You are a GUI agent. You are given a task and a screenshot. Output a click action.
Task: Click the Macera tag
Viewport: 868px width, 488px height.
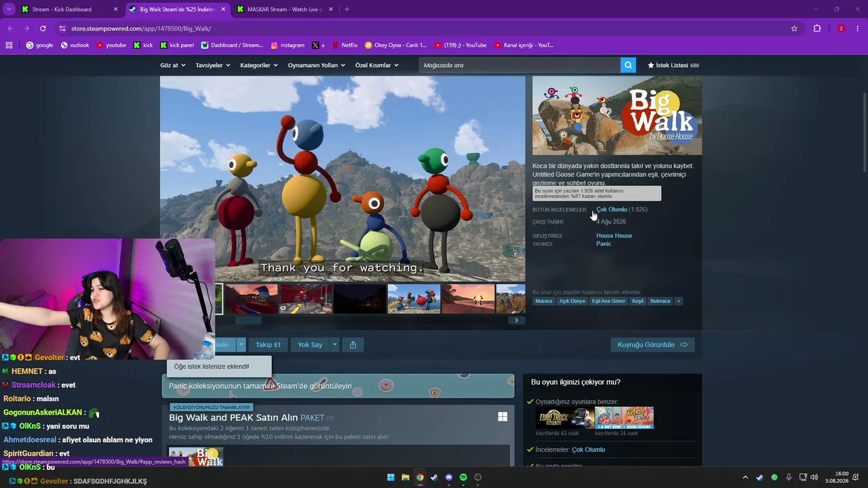(x=544, y=301)
